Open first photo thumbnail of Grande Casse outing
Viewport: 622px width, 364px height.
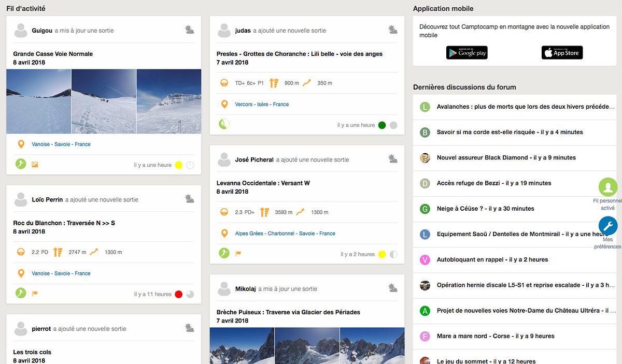(x=38, y=101)
